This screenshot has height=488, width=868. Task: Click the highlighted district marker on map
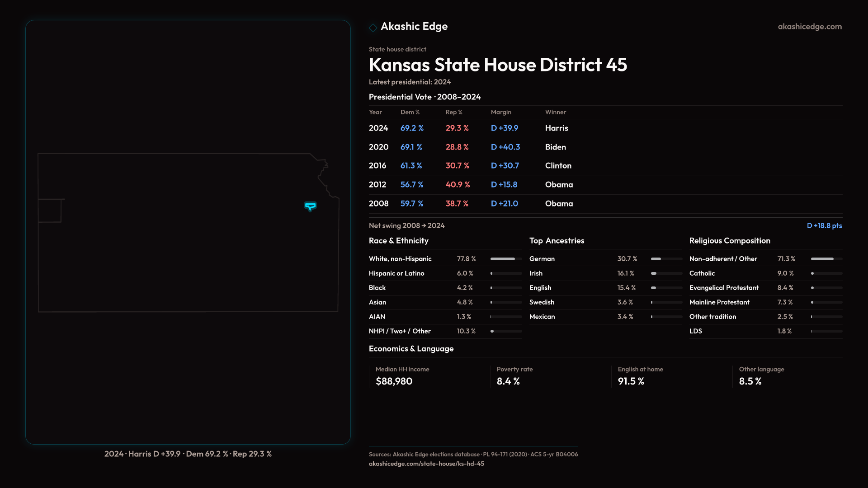pyautogui.click(x=310, y=206)
